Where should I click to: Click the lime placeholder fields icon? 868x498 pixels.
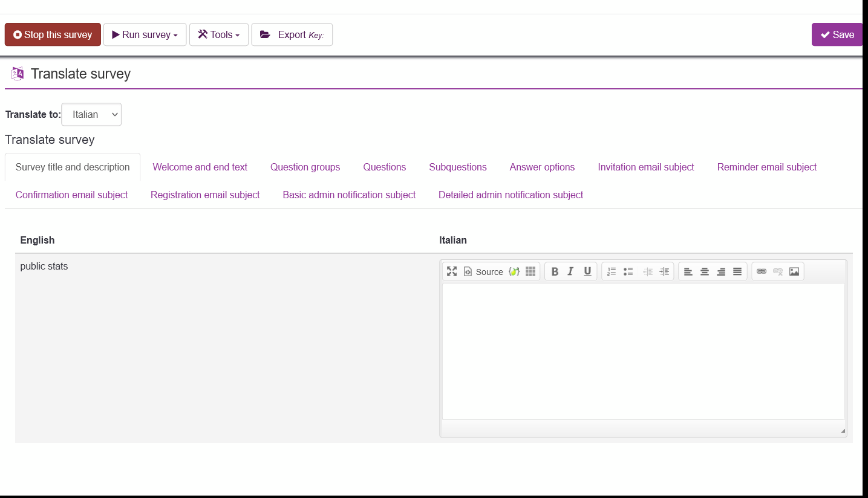[x=514, y=271]
